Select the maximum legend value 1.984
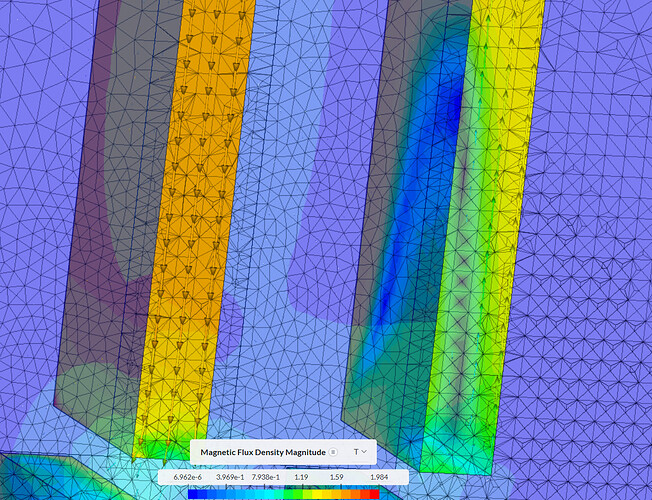 379,477
